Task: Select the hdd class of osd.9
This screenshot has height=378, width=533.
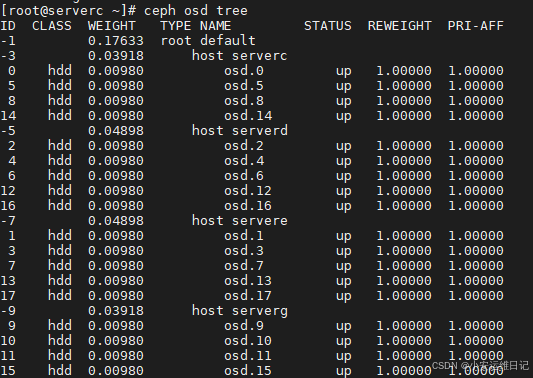Action: [x=60, y=326]
